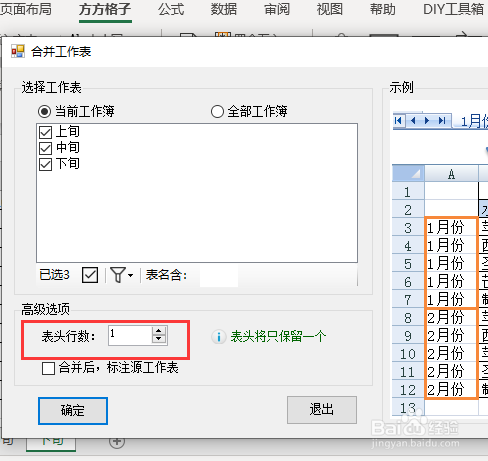Click row header 1 in the example
This screenshot has width=488, height=461.
(408, 192)
